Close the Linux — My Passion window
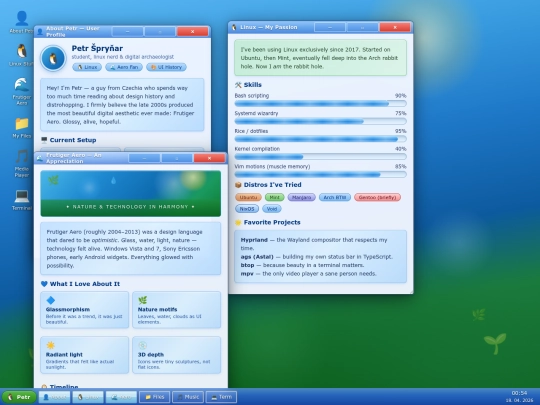The width and height of the screenshot is (540, 405). pyautogui.click(x=395, y=27)
